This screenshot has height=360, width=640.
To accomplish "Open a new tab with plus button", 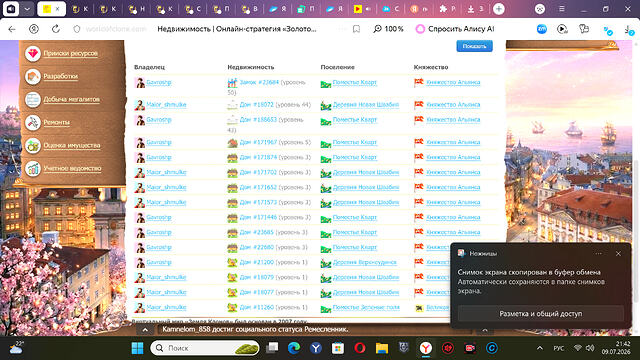I will pyautogui.click(x=499, y=9).
